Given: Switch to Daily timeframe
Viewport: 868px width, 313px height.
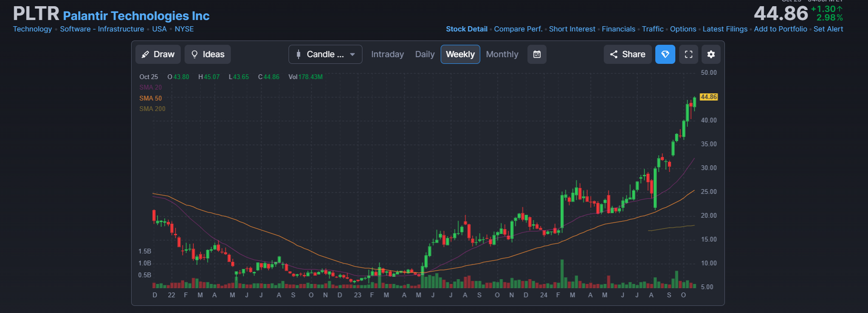Looking at the screenshot, I should (x=424, y=54).
